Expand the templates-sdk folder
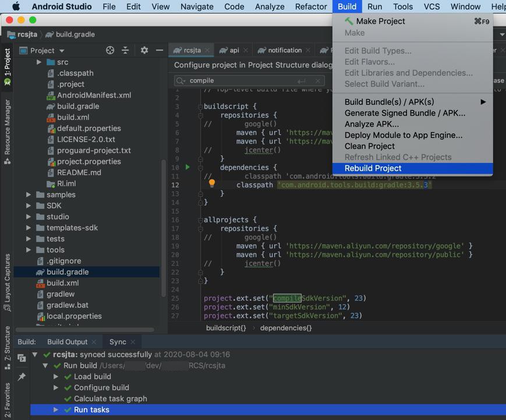The height and width of the screenshot is (420, 506). click(x=29, y=228)
